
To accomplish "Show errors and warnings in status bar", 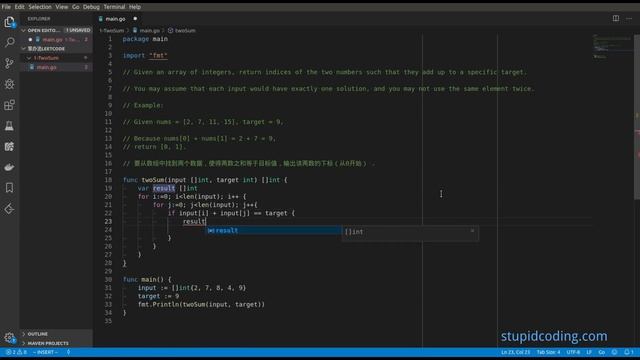I will (16, 352).
